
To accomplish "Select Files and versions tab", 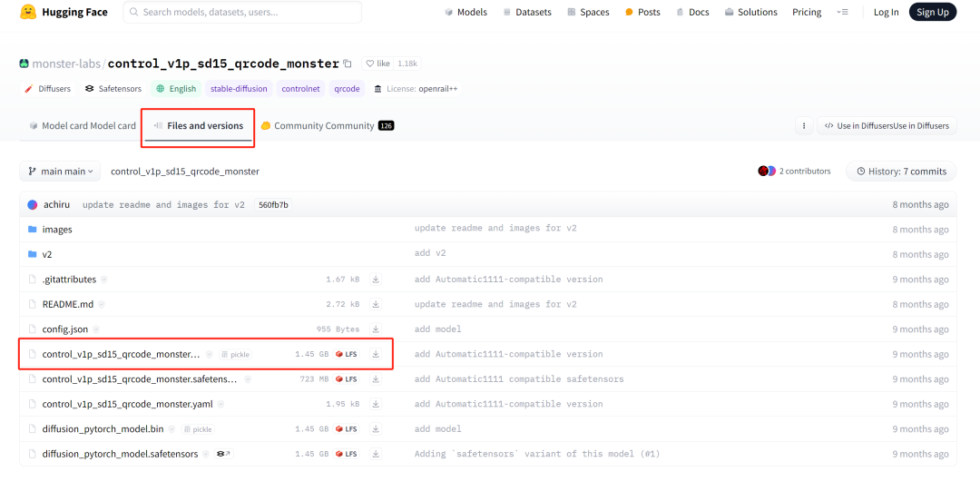I will 198,126.
